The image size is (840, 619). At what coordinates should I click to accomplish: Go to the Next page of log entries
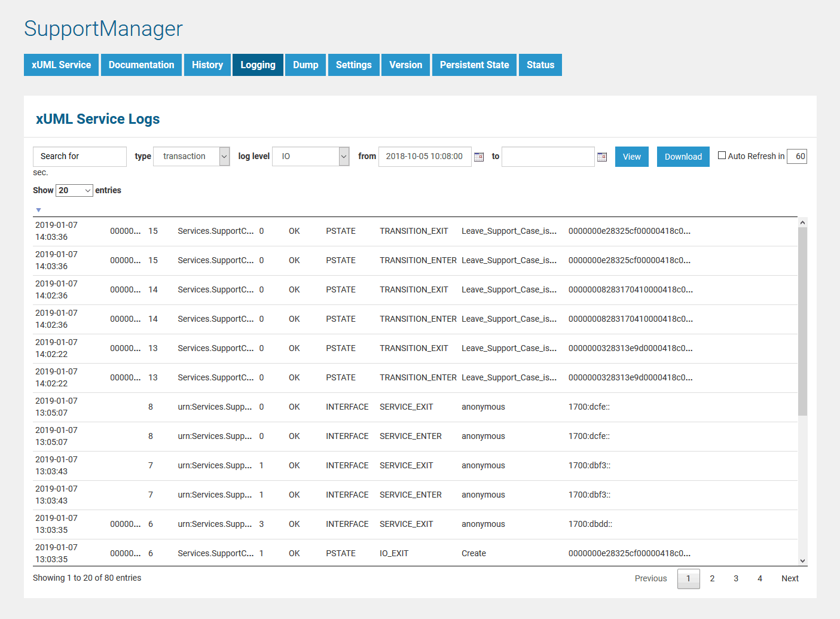click(790, 578)
